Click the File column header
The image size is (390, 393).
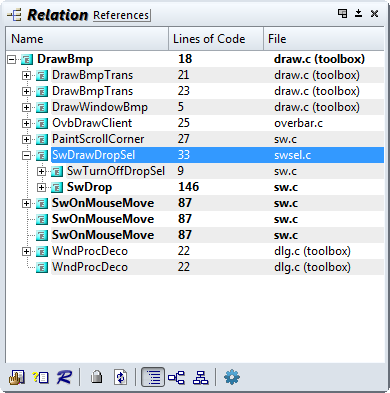324,39
